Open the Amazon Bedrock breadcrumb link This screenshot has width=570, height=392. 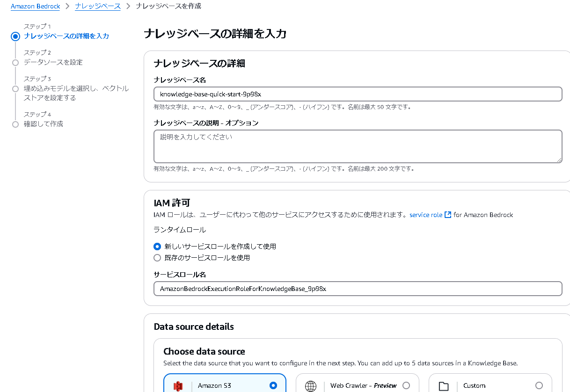point(35,7)
